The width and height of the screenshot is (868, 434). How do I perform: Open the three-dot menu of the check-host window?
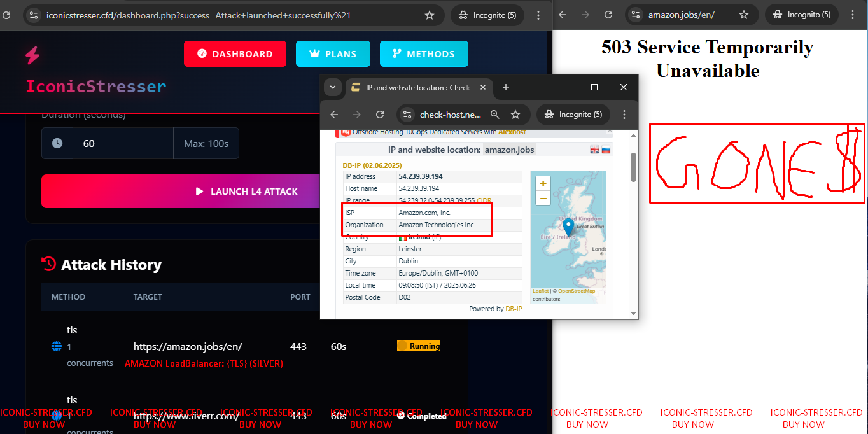point(624,115)
